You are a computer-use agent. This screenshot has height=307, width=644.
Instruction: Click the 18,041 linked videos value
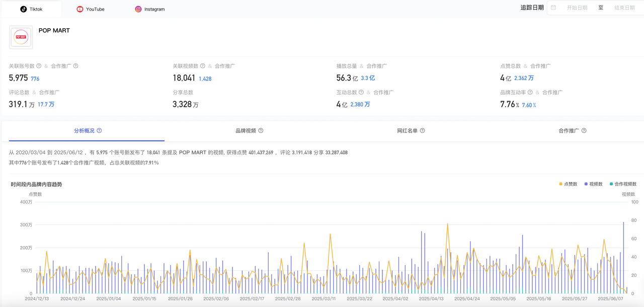[184, 78]
